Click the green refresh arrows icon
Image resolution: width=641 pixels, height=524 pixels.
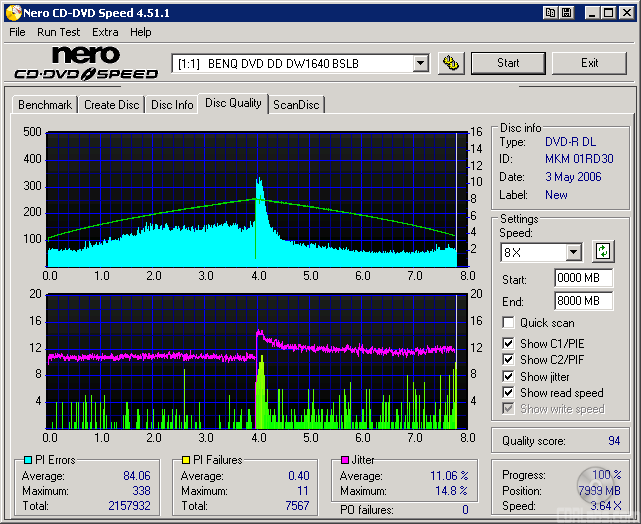603,252
